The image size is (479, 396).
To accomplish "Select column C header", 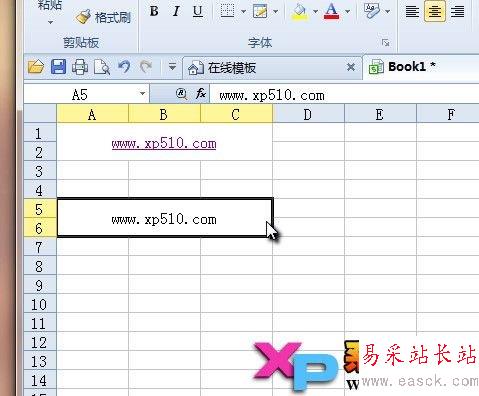I will [x=236, y=114].
